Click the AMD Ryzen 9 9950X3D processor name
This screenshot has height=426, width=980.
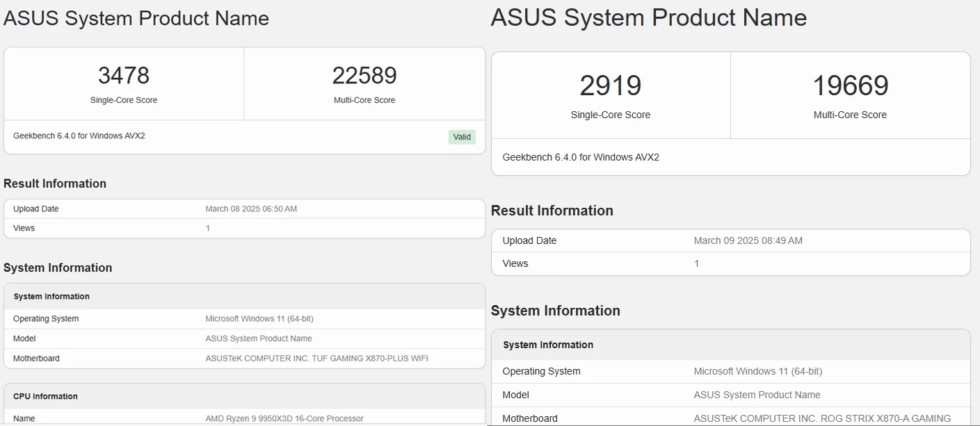(284, 418)
